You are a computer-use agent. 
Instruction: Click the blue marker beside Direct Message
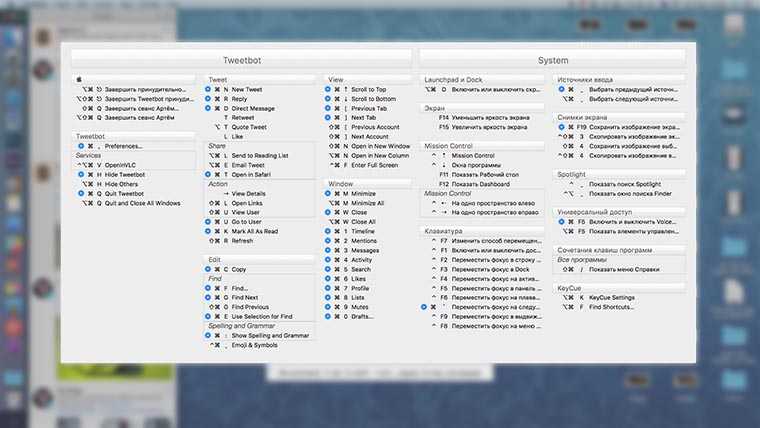pos(207,108)
